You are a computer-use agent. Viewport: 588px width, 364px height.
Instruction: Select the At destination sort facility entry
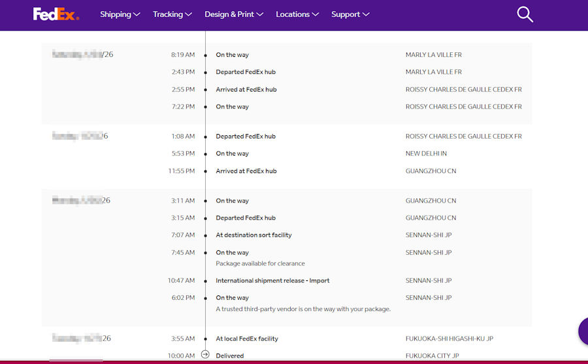[253, 235]
